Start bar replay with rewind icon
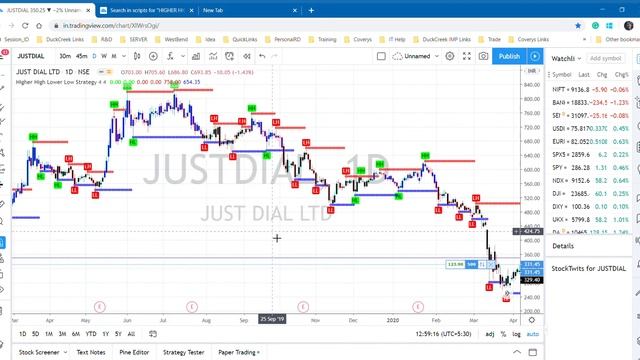This screenshot has width=640, height=360. coord(247,56)
